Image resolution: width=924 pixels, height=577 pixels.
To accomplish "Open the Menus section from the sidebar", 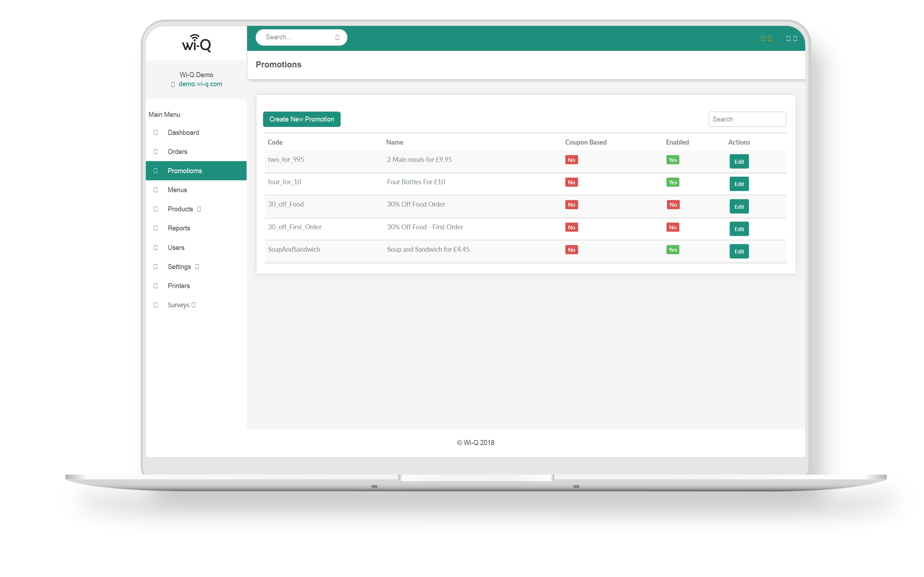I will click(x=177, y=190).
